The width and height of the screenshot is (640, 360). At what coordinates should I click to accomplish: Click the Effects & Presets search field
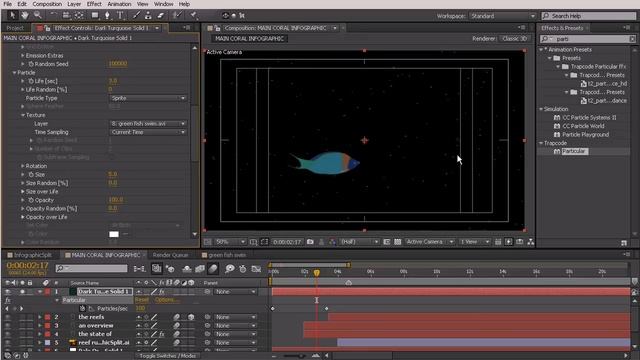[x=588, y=39]
